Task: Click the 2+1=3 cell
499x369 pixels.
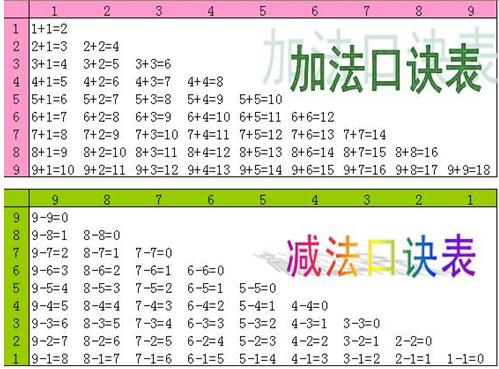Action: tap(49, 46)
